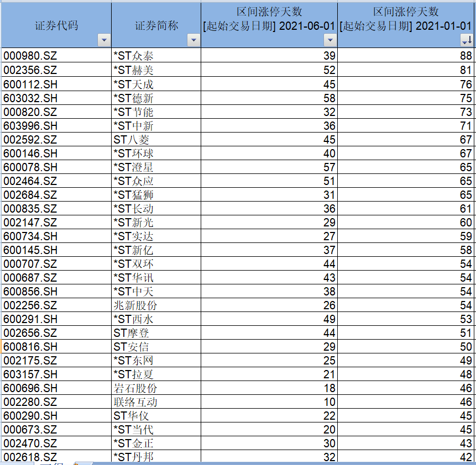The image size is (476, 465).
Task: Select cell ST安信
Action: [156, 346]
